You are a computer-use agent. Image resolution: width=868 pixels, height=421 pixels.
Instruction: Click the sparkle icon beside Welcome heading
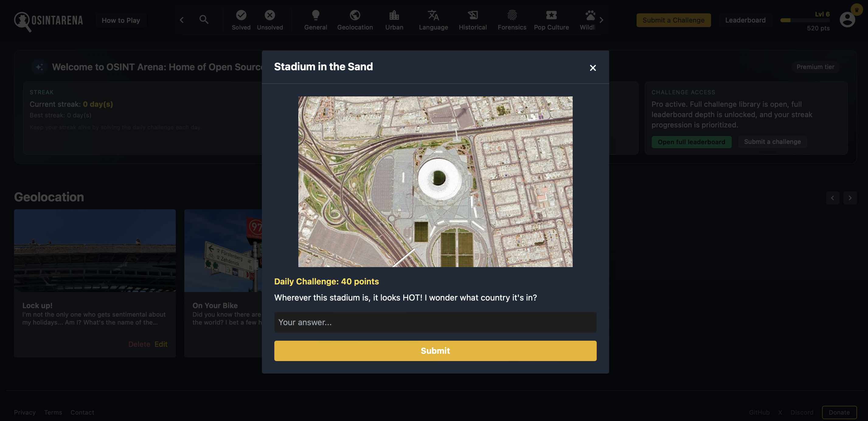point(40,67)
